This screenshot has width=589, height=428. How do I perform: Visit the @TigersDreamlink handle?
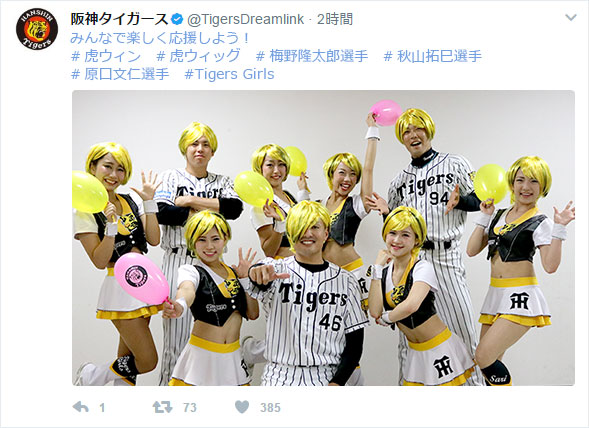(x=245, y=19)
